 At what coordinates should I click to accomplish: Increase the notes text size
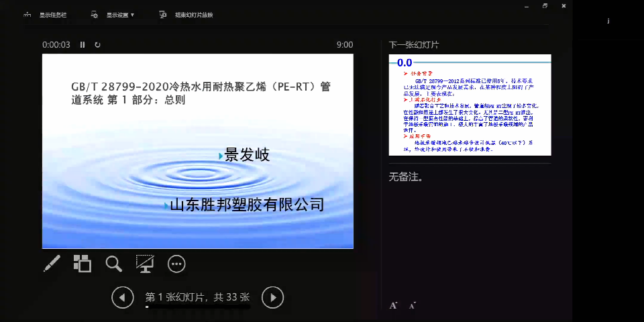[394, 305]
